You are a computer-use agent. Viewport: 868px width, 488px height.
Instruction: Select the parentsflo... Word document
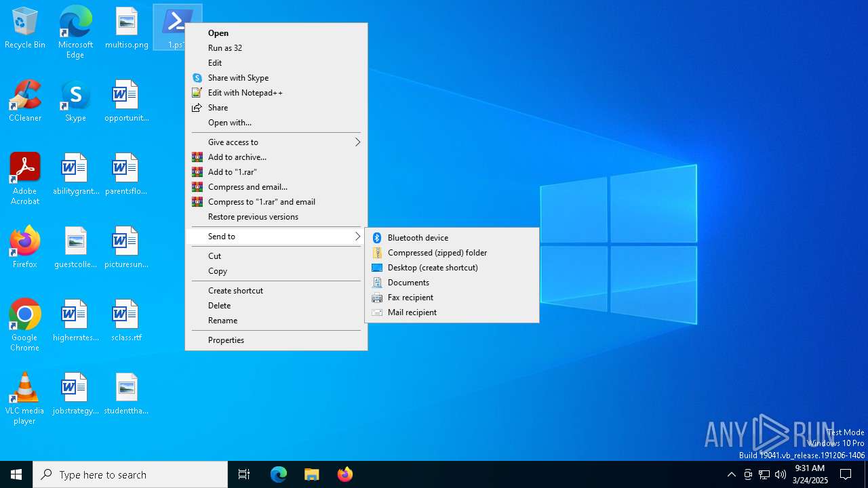pos(126,175)
